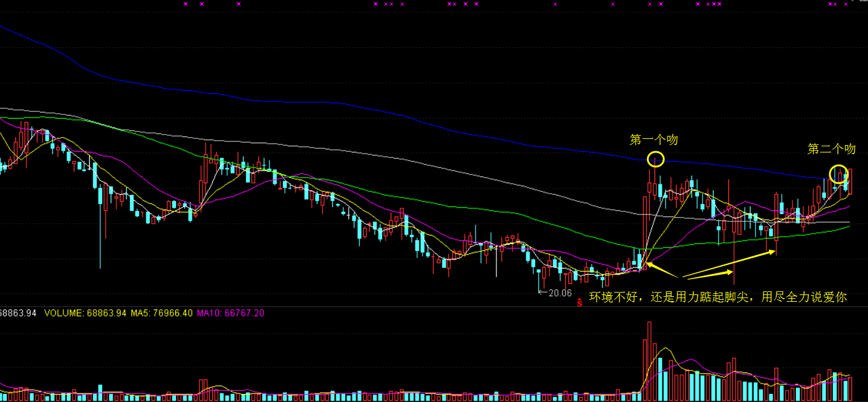Click the cyan candle with longest lower wick
This screenshot has height=402, width=868.
point(100,203)
